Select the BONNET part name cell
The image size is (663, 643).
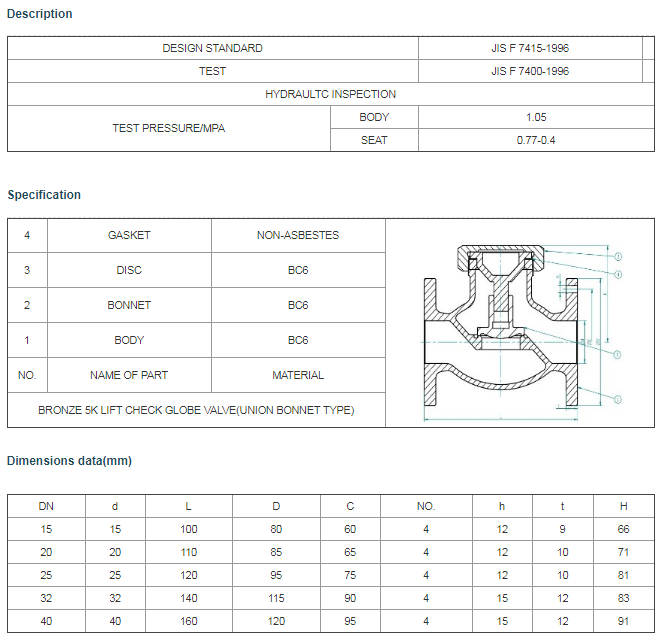tap(129, 305)
